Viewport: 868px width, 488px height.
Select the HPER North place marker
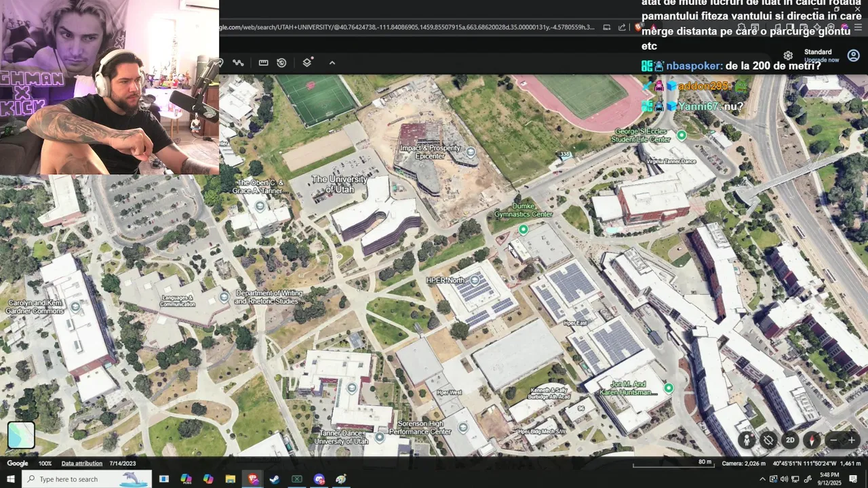pyautogui.click(x=475, y=280)
